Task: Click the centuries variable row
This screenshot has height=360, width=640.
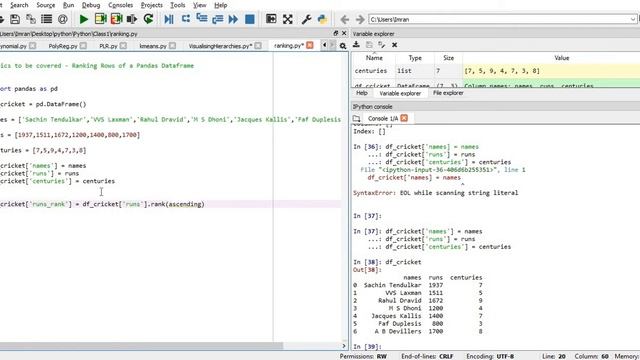Action: [496, 71]
